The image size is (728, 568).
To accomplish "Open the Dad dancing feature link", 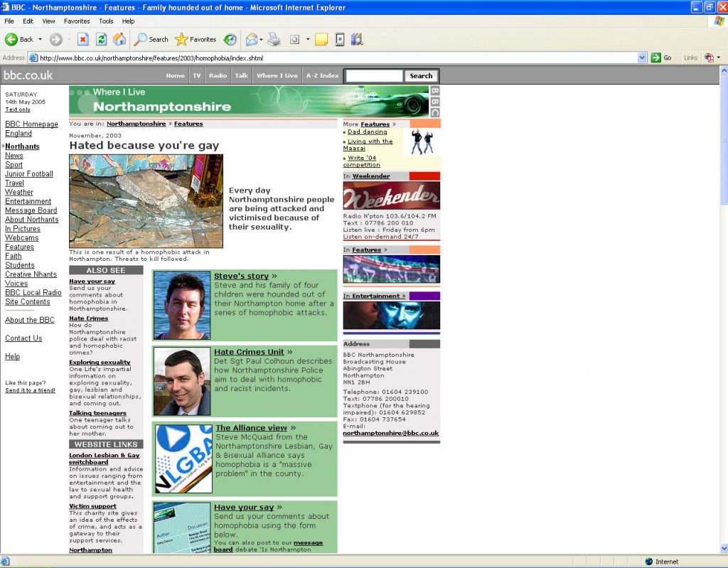I will click(x=368, y=132).
